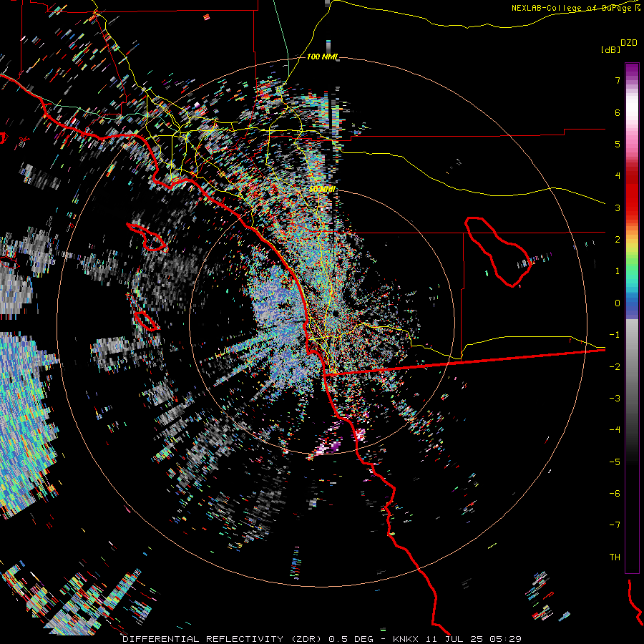Click the -3 dB scale value

615,399
